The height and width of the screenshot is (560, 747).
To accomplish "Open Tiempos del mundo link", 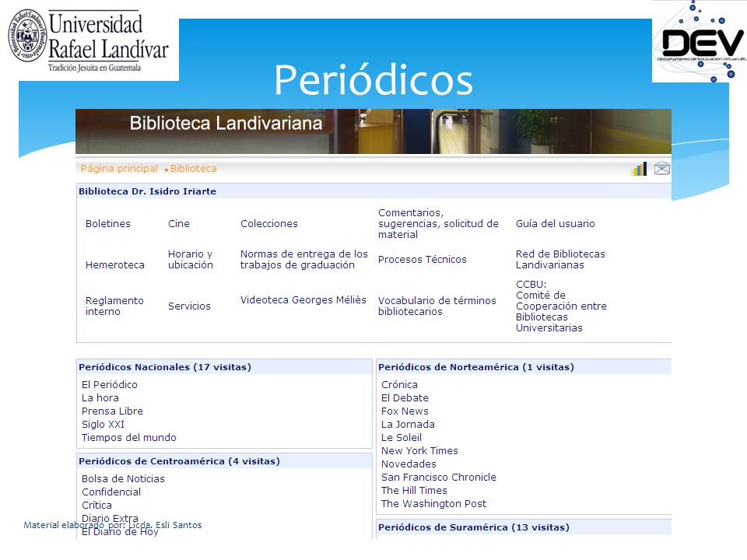I will pos(128,438).
